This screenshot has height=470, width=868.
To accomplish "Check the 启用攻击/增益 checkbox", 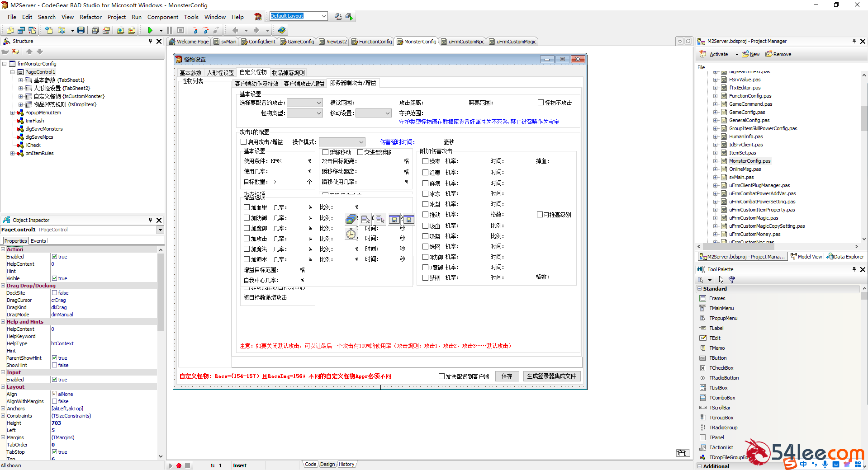I will [243, 142].
